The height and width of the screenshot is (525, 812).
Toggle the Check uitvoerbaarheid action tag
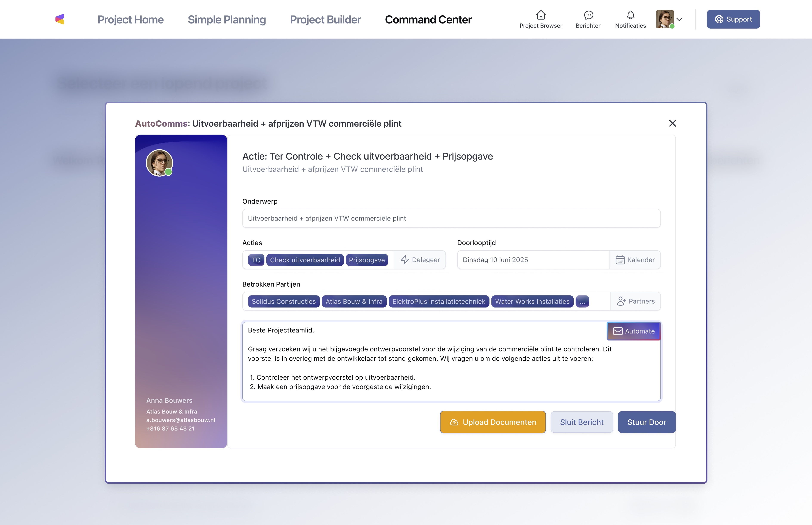(305, 260)
